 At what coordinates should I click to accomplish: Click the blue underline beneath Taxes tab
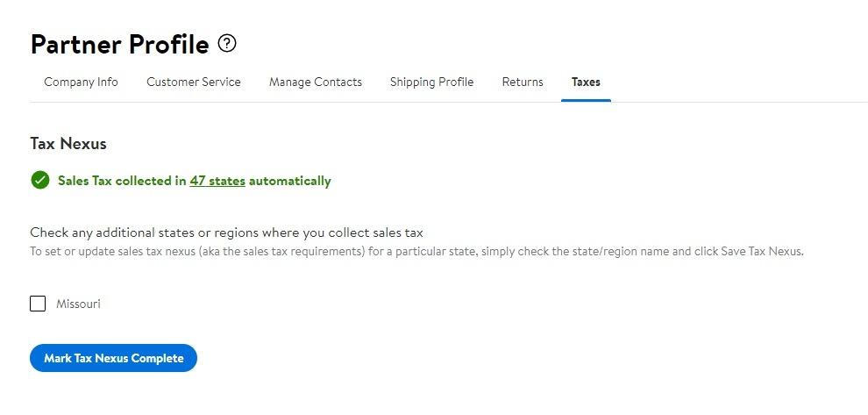click(x=586, y=100)
